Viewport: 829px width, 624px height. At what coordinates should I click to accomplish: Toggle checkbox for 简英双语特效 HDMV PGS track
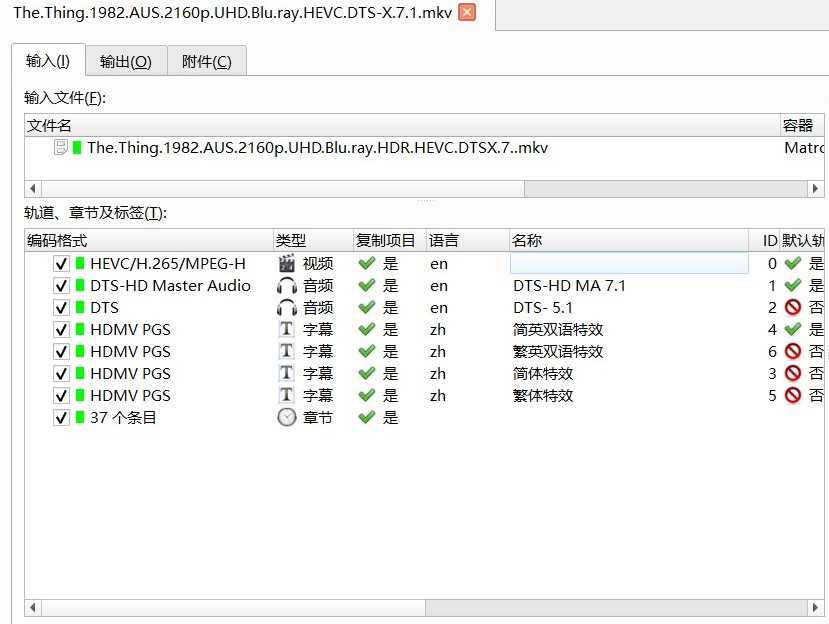tap(61, 329)
